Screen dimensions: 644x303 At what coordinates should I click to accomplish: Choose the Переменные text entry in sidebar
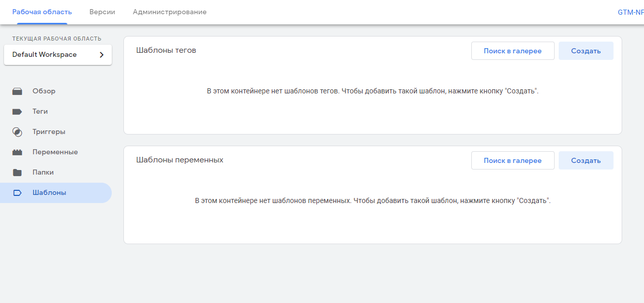(55, 152)
